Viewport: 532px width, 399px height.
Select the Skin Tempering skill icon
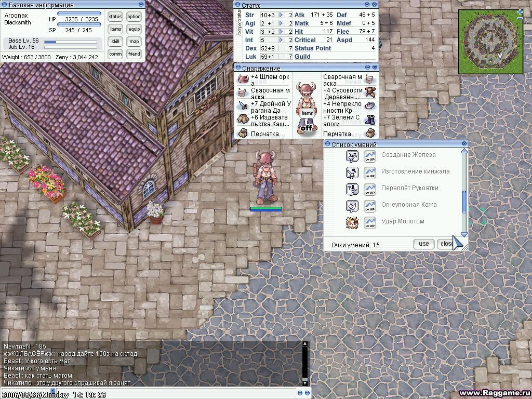click(352, 206)
